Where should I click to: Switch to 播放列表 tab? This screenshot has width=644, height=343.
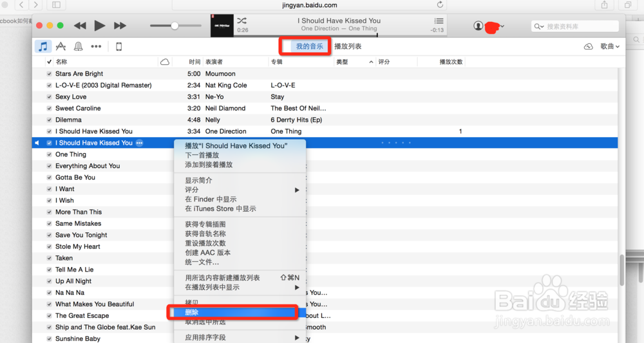pos(348,46)
